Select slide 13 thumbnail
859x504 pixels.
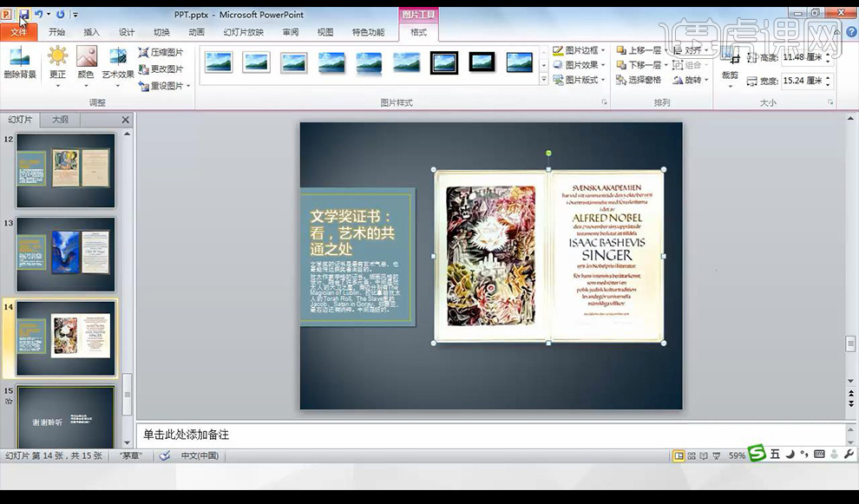(66, 254)
